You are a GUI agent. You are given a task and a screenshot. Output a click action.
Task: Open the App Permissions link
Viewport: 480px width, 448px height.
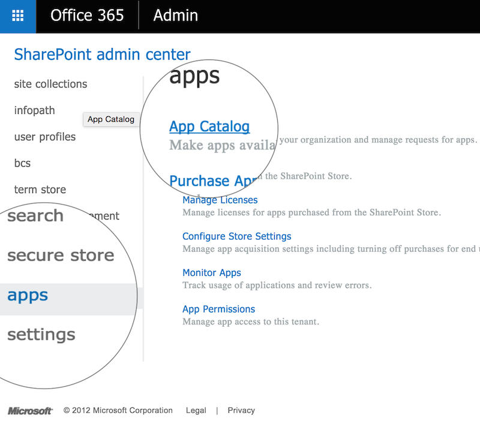tap(219, 309)
